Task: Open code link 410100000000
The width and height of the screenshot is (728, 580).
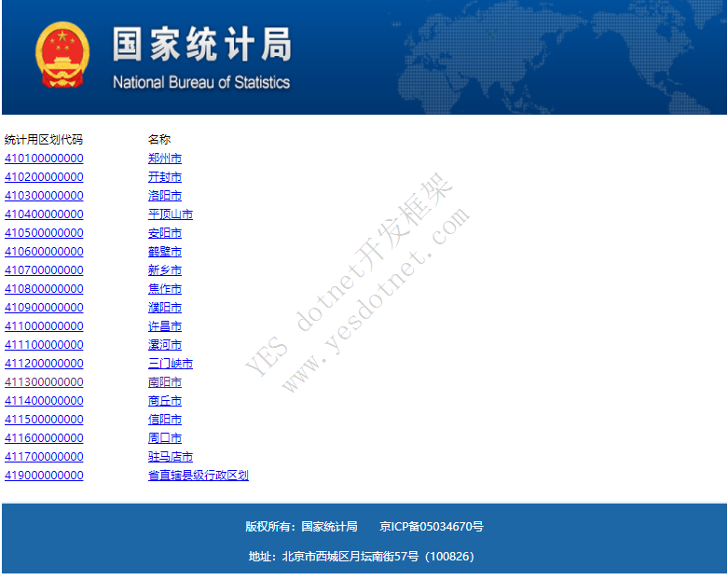Action: coord(44,159)
